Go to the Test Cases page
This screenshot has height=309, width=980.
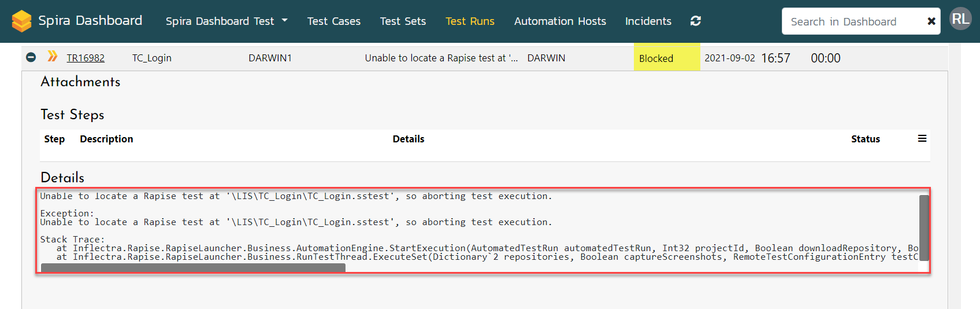(333, 21)
